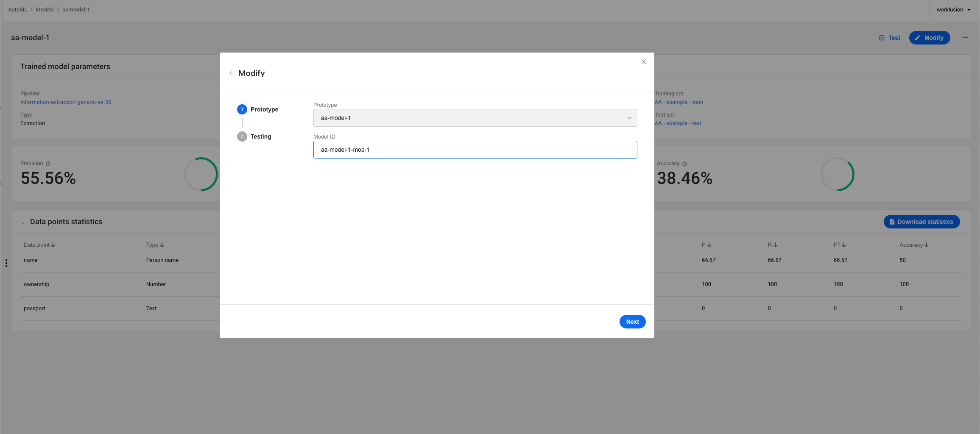Open the workfusion user dropdown

954,10
